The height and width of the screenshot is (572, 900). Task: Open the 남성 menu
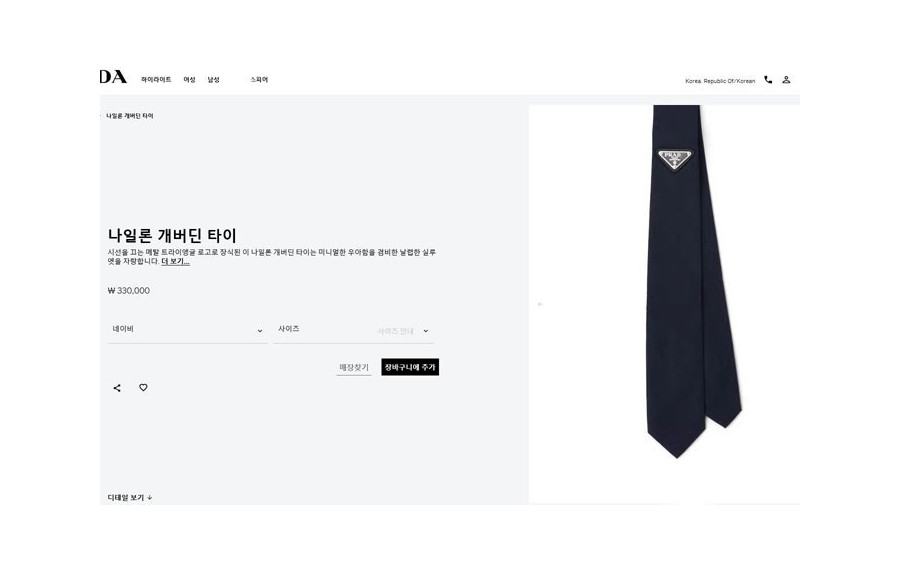(x=214, y=80)
